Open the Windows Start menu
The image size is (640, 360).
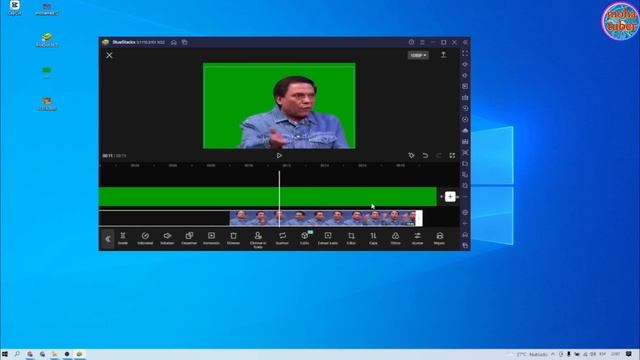(x=5, y=354)
